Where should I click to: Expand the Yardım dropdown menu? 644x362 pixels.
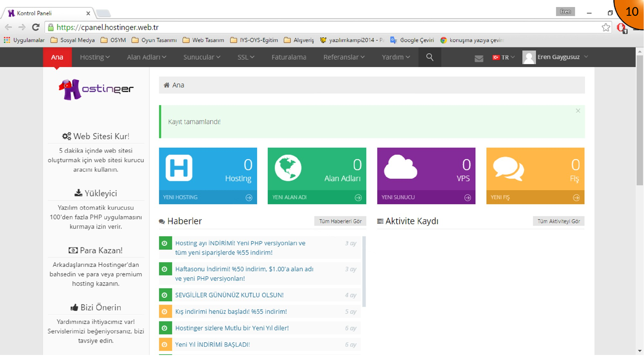click(396, 57)
